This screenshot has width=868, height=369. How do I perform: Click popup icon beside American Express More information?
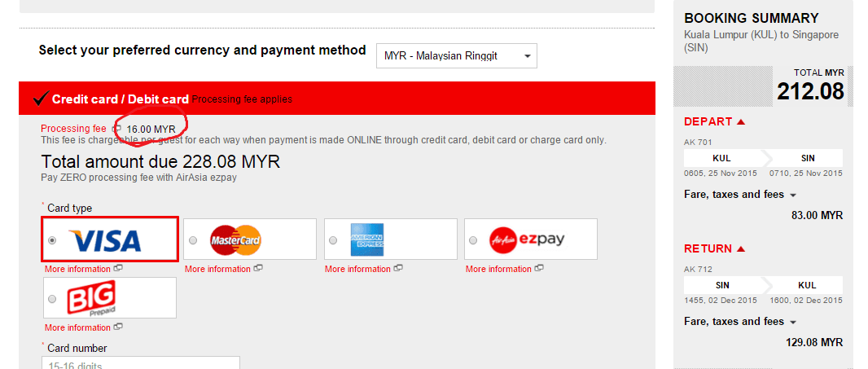398,269
